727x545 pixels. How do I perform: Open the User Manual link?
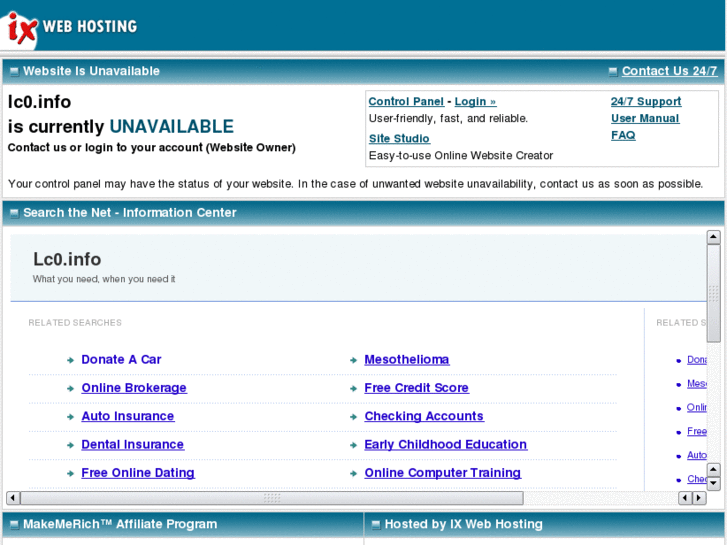tap(645, 118)
